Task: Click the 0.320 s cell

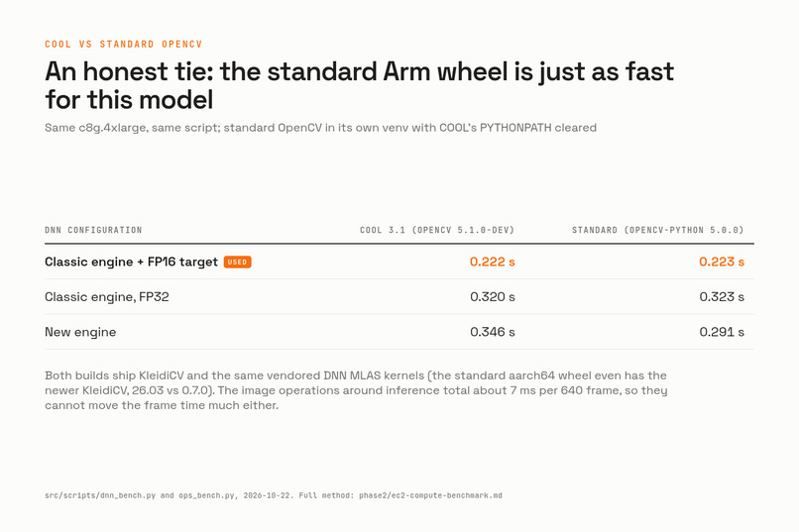Action: coord(493,297)
